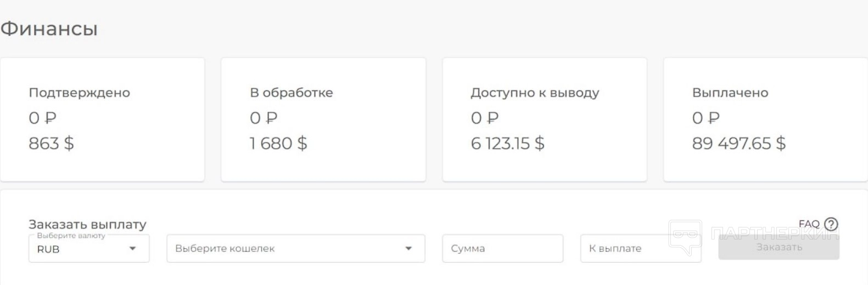Open the RUB currency dropdown arrow
Screen dimensions: 868x285
tap(132, 248)
